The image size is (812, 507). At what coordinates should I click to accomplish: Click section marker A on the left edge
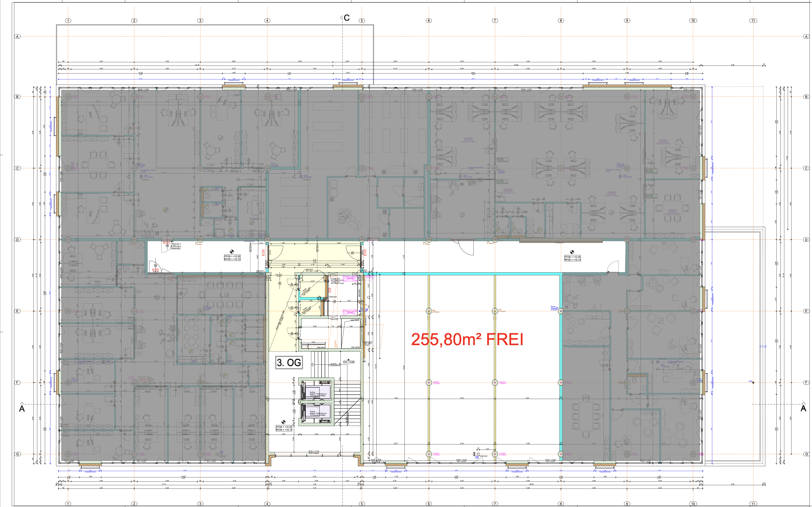click(22, 407)
